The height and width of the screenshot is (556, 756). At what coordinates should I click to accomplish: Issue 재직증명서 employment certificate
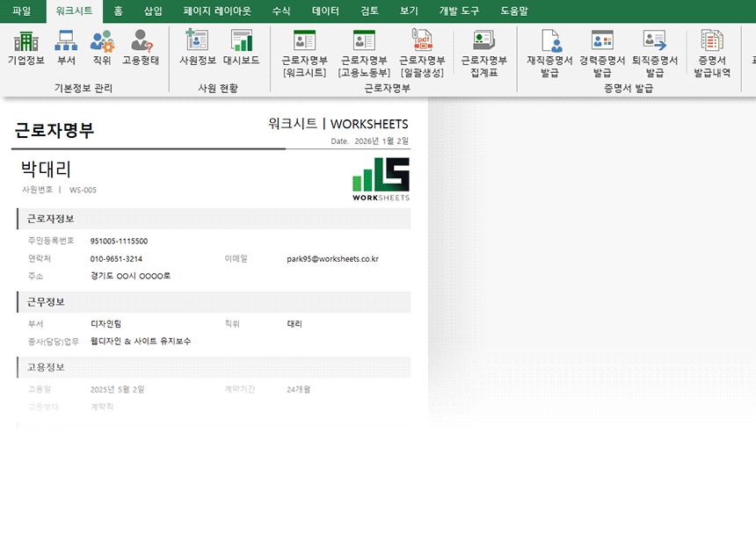pos(550,52)
